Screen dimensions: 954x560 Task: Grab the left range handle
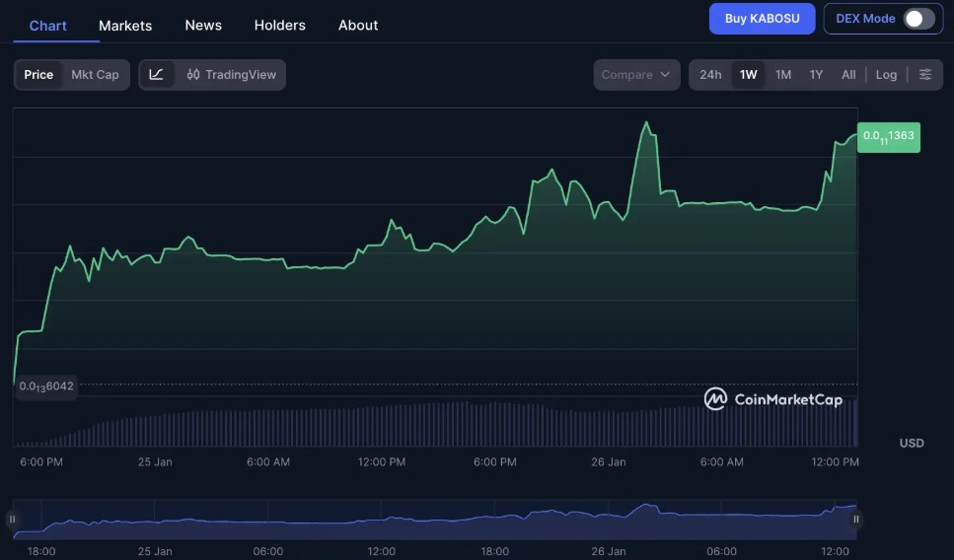tap(12, 520)
